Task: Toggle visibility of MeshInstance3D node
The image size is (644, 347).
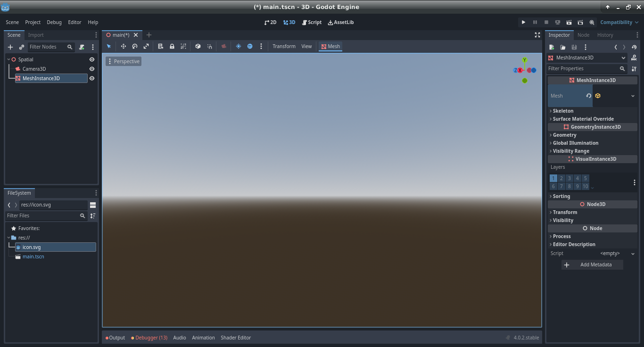Action: 92,78
